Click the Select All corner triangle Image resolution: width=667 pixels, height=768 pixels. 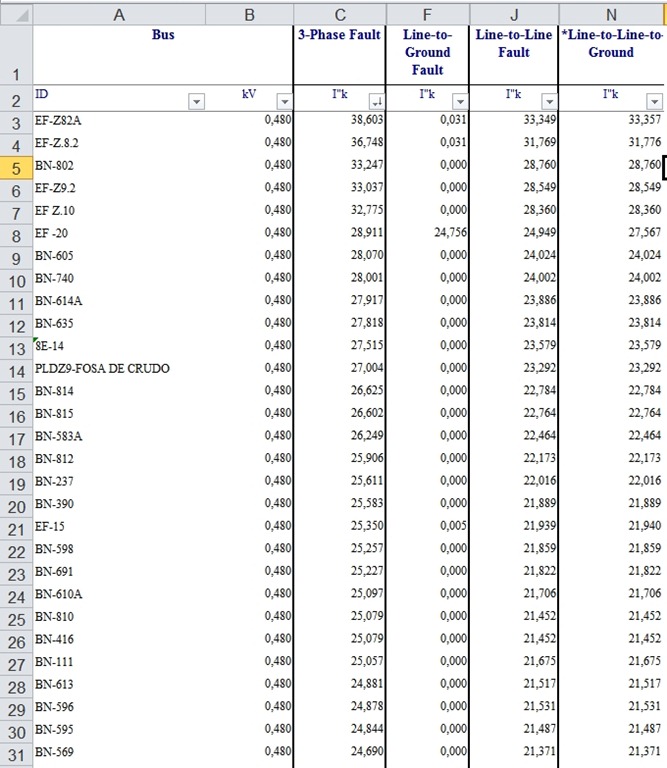tap(16, 15)
